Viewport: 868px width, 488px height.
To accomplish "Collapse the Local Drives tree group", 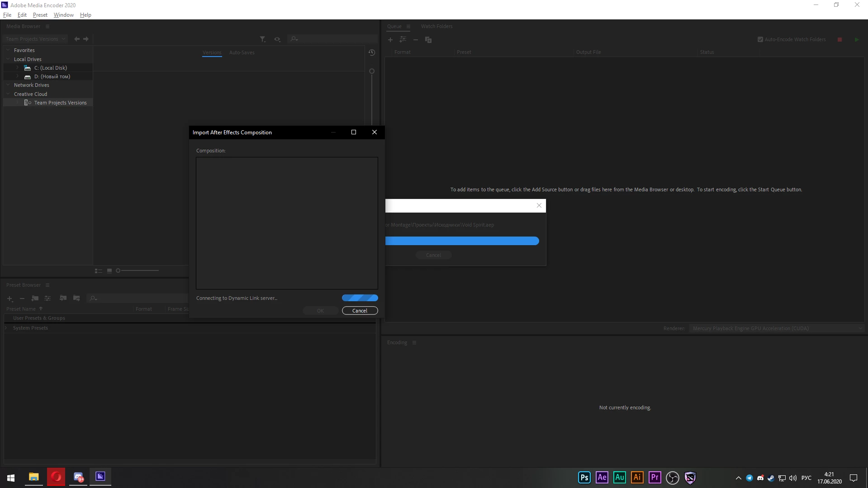I will (x=8, y=59).
